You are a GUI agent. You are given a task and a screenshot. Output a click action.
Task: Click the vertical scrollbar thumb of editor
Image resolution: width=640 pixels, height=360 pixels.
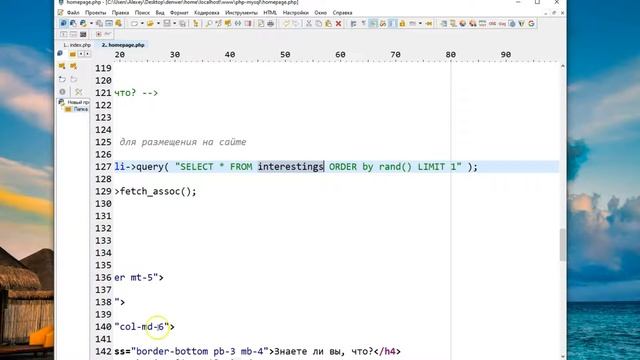point(562,244)
